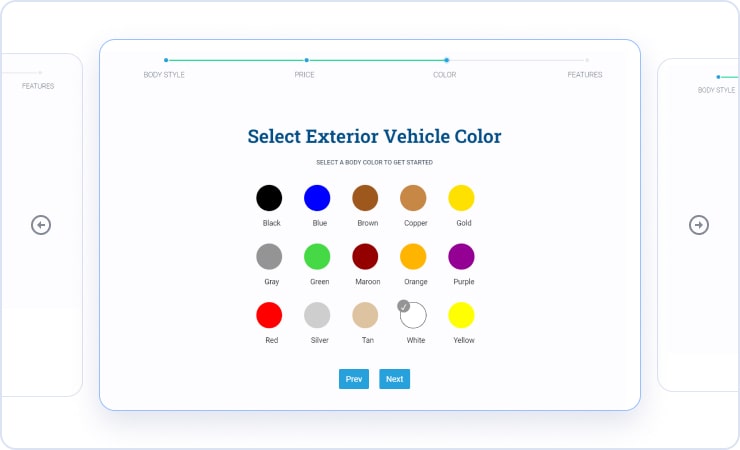
Task: Go to previous slide with left arrow
Action: 41,225
